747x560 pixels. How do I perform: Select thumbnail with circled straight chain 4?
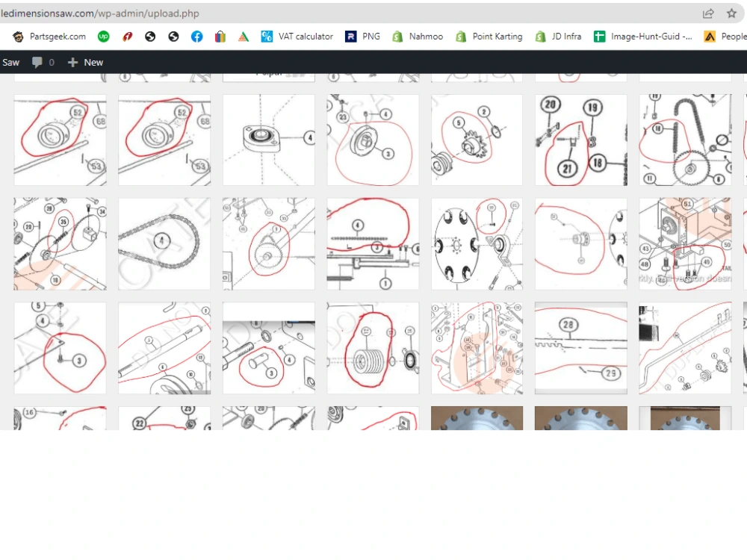tap(373, 244)
